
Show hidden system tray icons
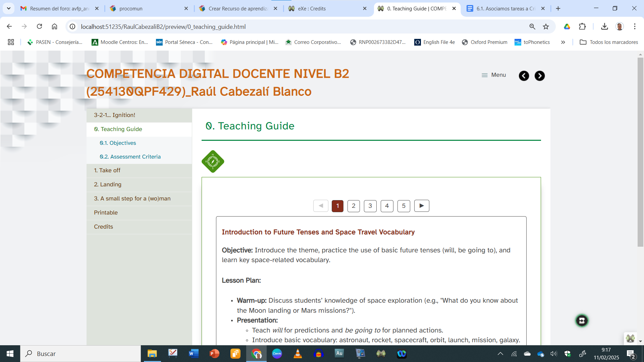(x=500, y=354)
